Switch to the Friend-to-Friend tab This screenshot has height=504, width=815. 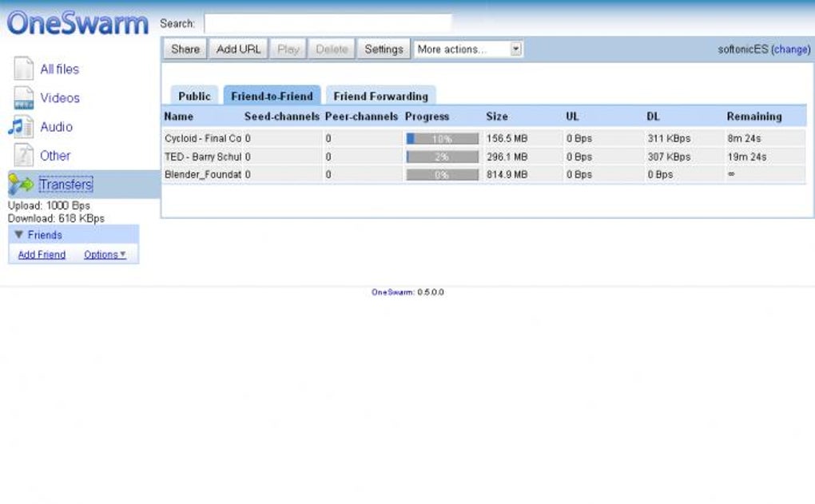[x=272, y=96]
